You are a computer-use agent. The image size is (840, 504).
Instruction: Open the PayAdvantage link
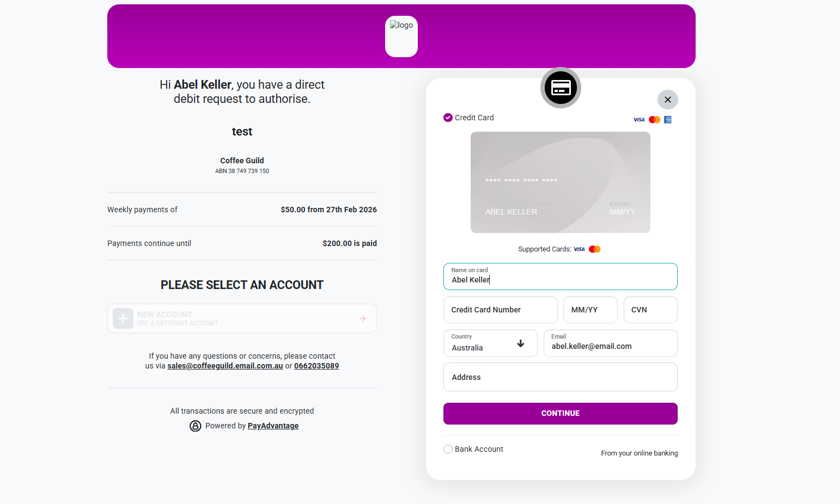point(273,426)
